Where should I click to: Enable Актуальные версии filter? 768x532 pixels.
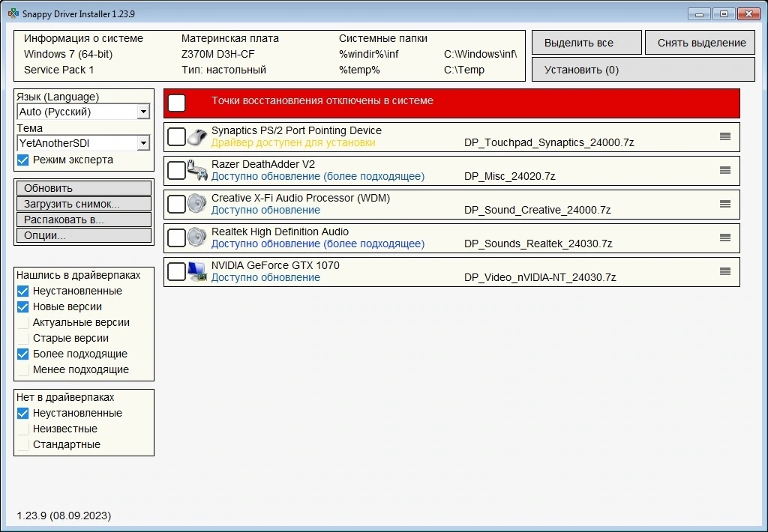coord(23,322)
